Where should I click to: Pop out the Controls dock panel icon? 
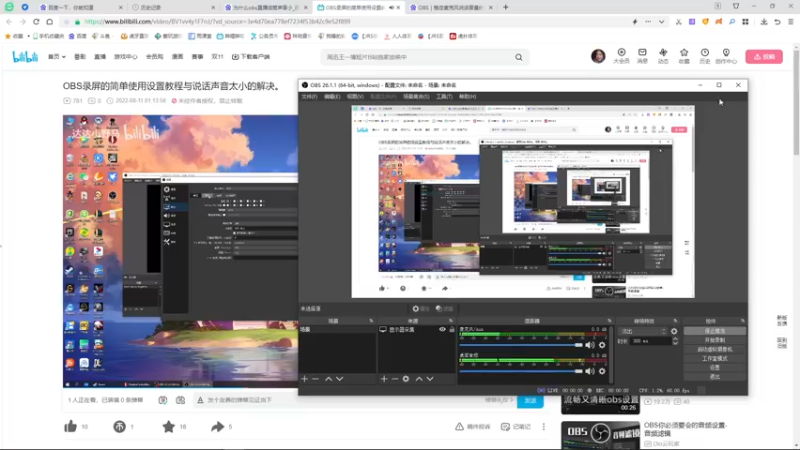point(742,321)
